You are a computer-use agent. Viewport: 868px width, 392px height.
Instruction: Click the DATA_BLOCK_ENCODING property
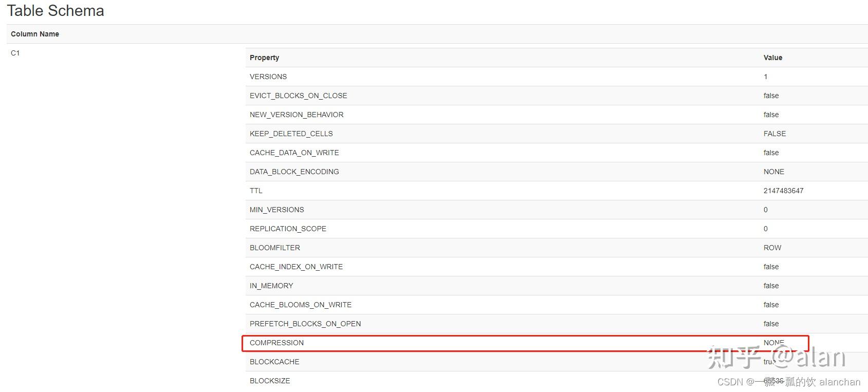[294, 172]
